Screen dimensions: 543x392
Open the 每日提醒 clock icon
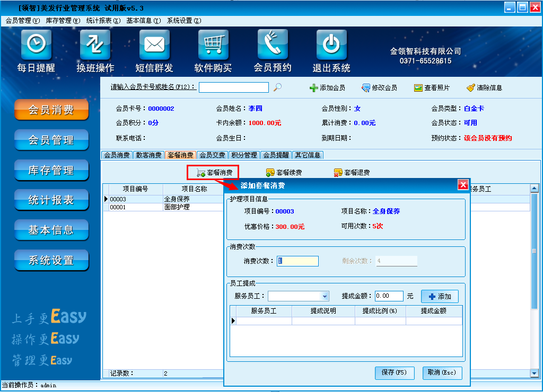coord(36,44)
